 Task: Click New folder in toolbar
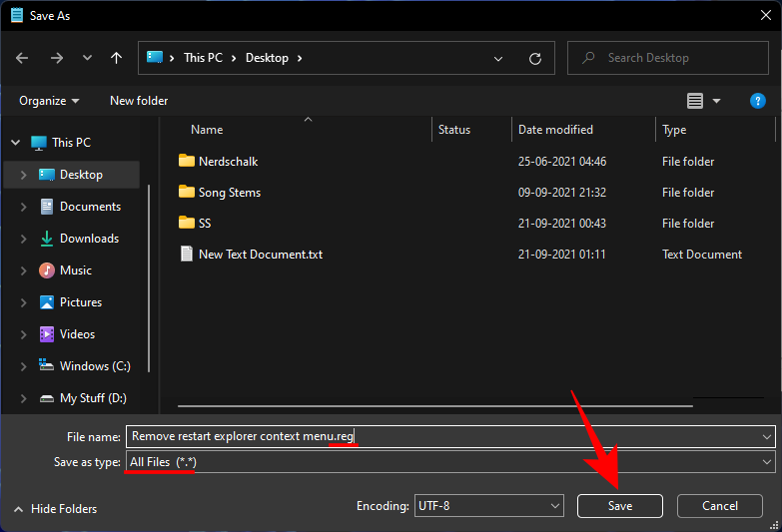(139, 101)
